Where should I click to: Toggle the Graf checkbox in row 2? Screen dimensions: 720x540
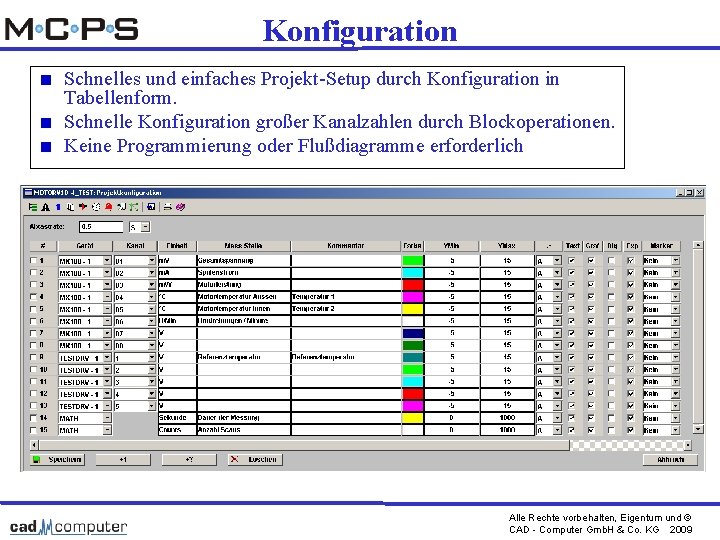coord(591,273)
